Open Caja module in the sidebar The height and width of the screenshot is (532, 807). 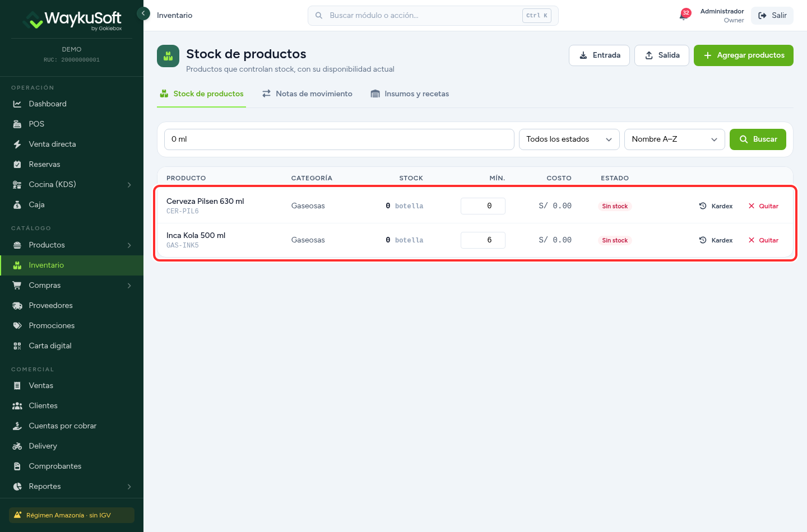pyautogui.click(x=72, y=204)
